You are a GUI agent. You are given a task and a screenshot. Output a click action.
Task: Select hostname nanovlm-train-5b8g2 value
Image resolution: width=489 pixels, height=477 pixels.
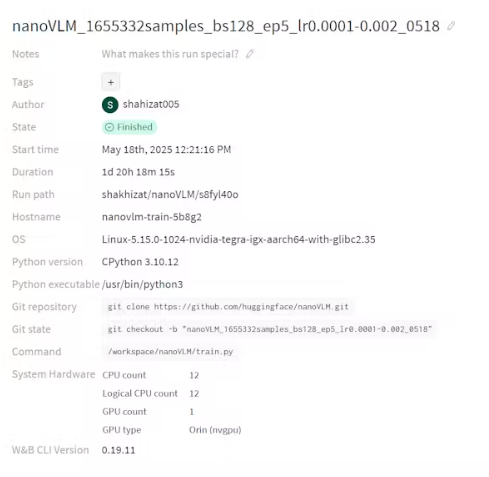pos(152,217)
